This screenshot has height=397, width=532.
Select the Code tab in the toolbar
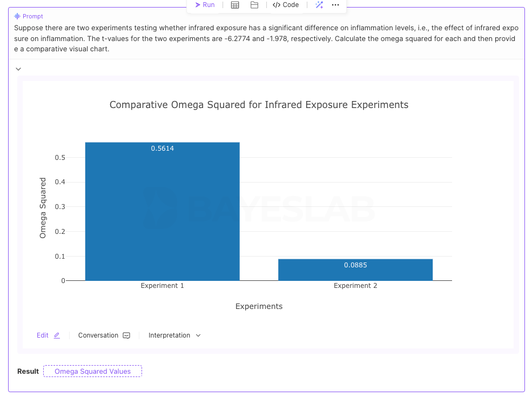(286, 5)
